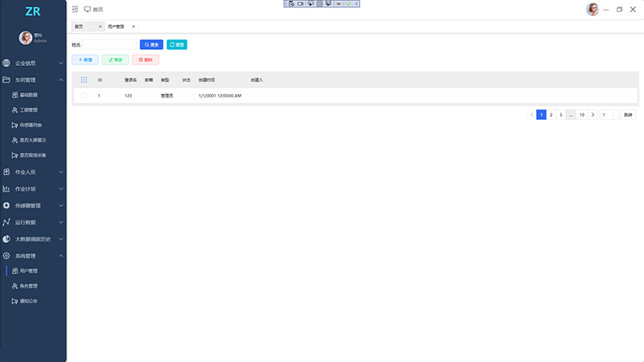Click the monitor icon in breadcrumb
Image resolution: width=644 pixels, height=362 pixels.
(x=88, y=9)
